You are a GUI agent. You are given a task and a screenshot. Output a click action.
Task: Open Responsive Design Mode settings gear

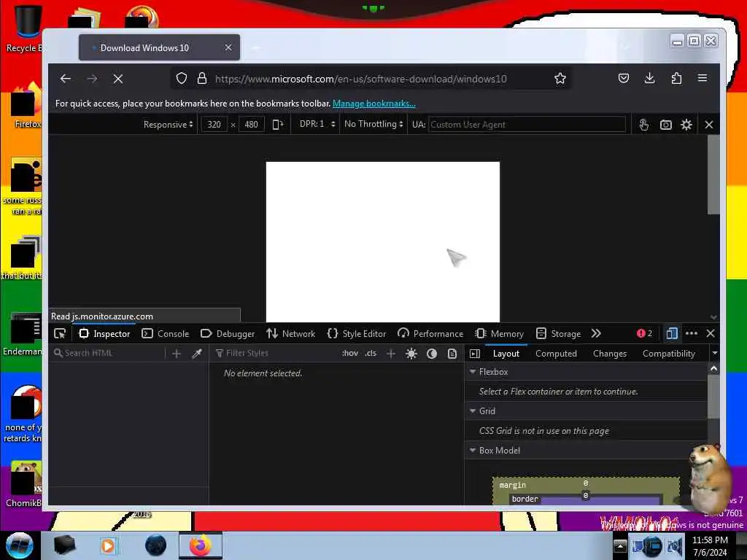686,124
